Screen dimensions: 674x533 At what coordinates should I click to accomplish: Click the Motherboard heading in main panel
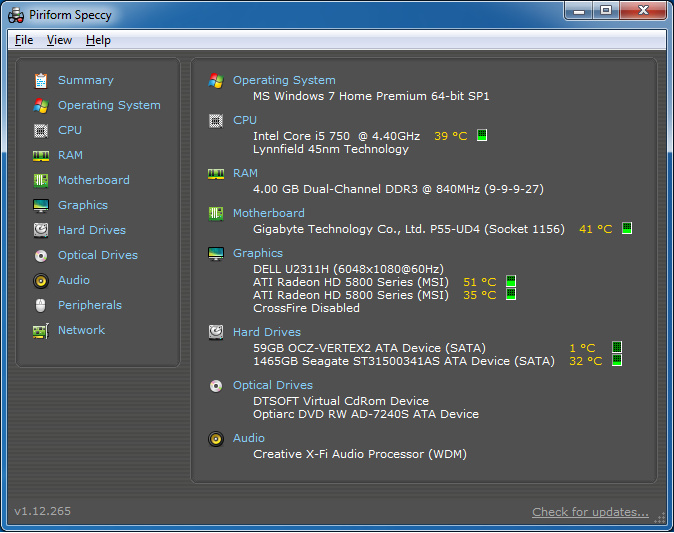(269, 213)
